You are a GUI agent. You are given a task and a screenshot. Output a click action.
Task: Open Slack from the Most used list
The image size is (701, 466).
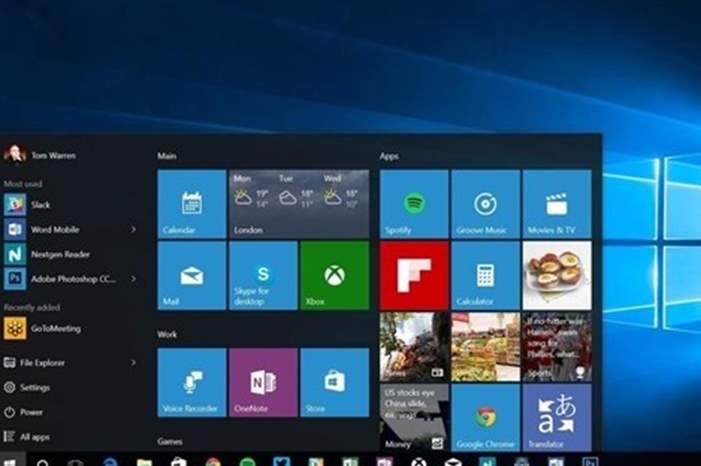point(40,204)
